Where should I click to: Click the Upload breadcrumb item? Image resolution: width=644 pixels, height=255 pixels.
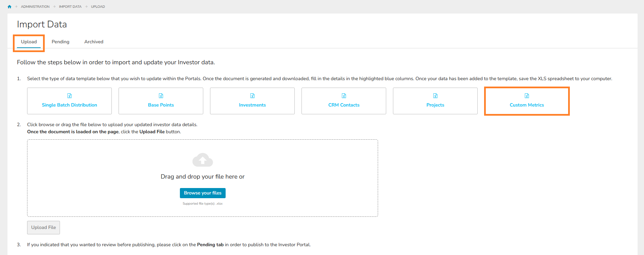98,7
